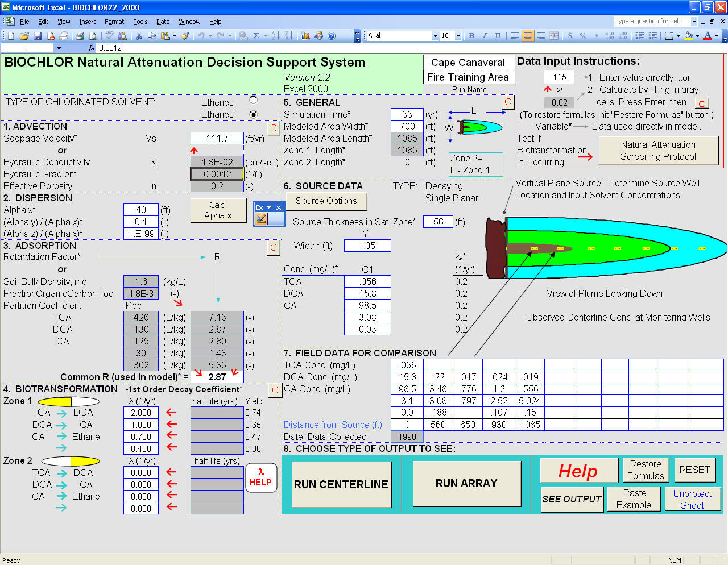Viewport: 728px width, 565px height.
Task: Increase indent of the cell
Action: point(652,36)
